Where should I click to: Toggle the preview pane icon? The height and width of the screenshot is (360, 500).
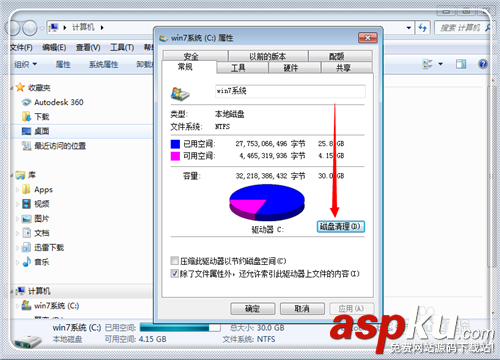click(461, 64)
